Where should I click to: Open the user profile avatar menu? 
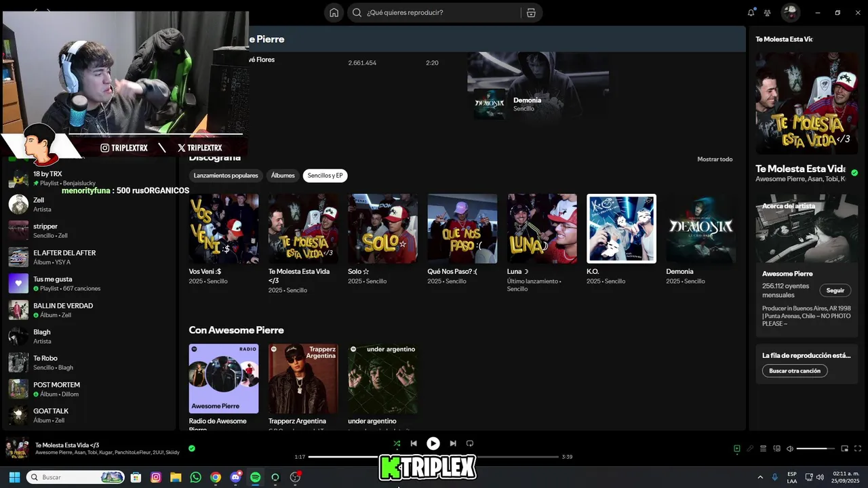pyautogui.click(x=791, y=12)
